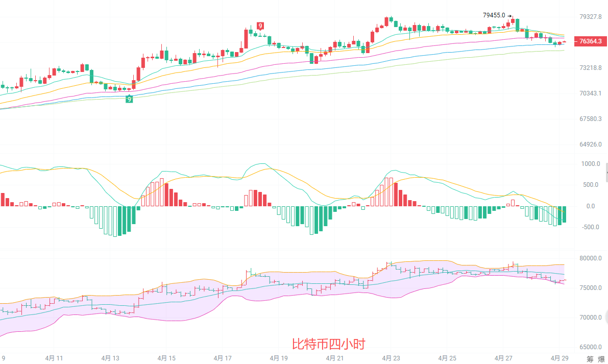608x364 pixels.
Task: Click the red 9 sell signal marker
Action: tap(260, 26)
